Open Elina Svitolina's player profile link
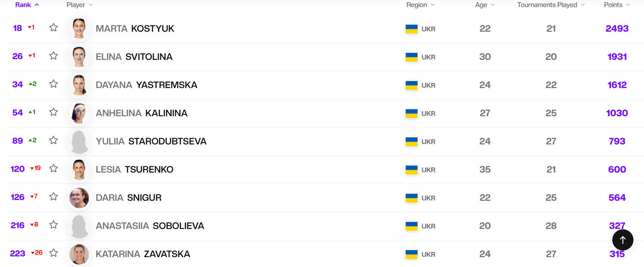Viewport: 644px width, 267px height. [x=134, y=57]
